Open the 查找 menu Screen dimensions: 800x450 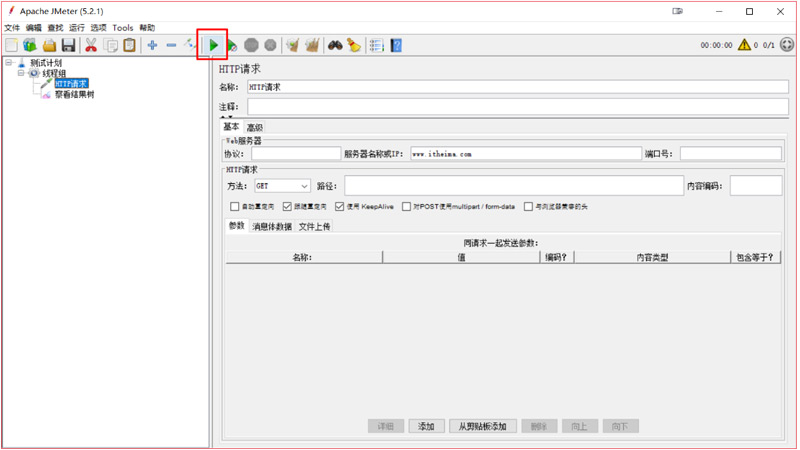click(55, 28)
